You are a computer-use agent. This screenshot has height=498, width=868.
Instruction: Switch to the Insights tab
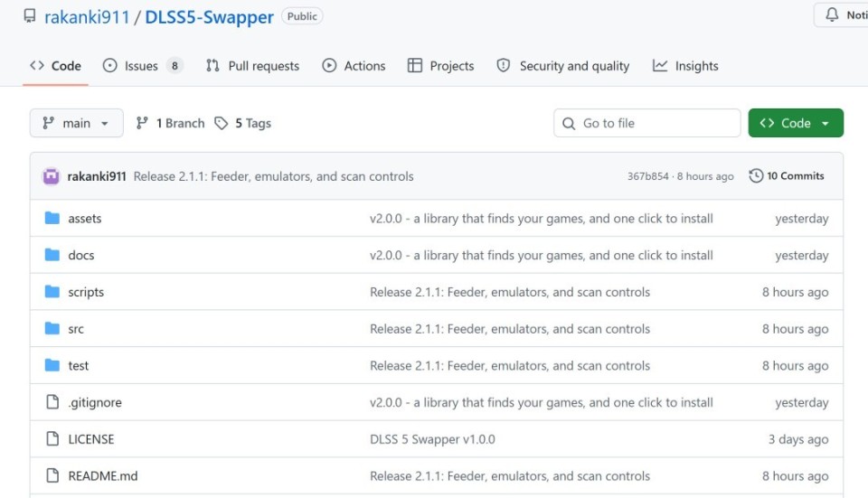pos(685,66)
